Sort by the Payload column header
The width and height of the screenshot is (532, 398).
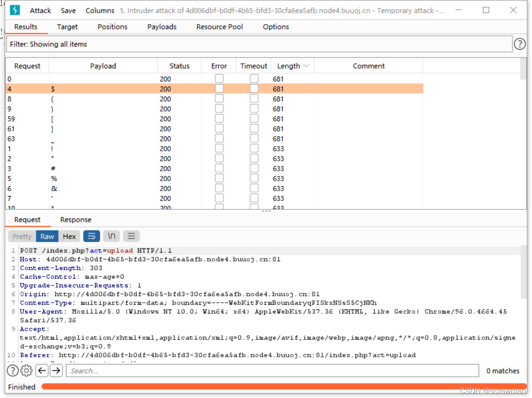[x=103, y=66]
